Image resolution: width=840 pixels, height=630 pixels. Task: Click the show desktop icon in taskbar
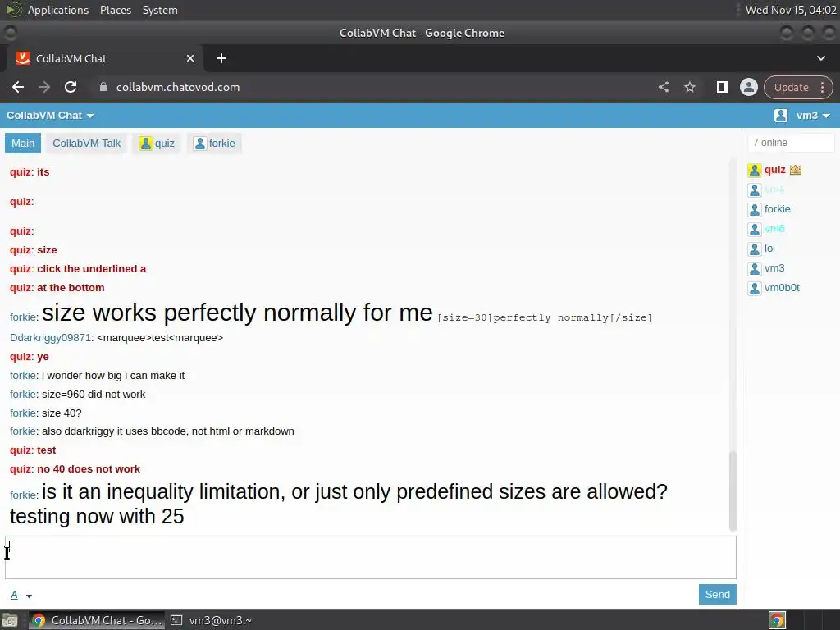point(10,620)
